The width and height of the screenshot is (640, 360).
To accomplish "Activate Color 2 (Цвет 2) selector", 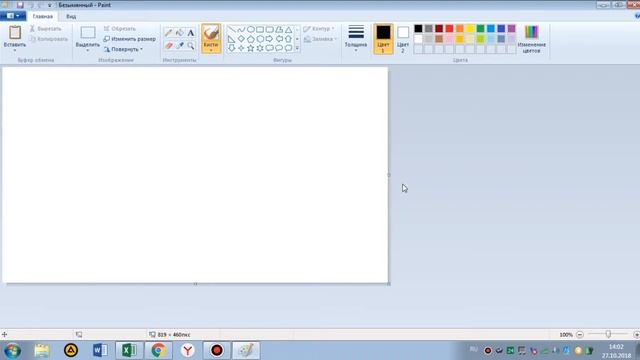I will click(x=402, y=39).
